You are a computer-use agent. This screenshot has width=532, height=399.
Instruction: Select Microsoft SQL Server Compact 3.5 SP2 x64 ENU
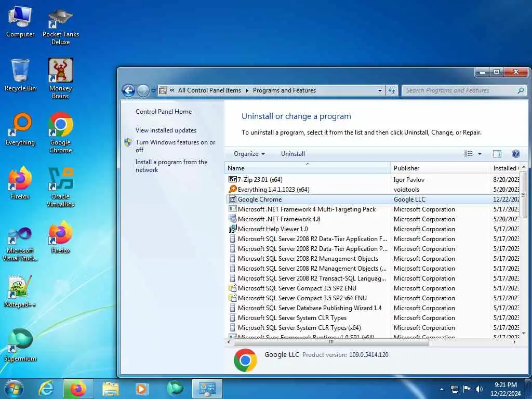(372, 298)
